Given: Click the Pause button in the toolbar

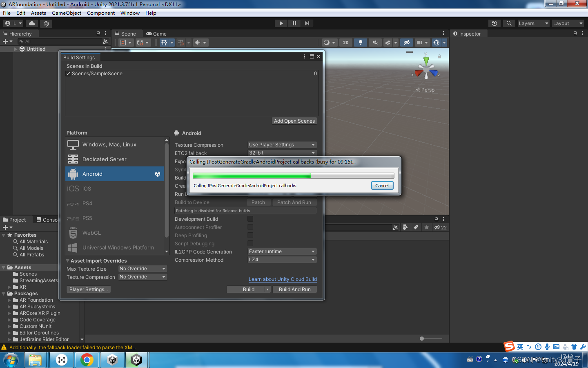Looking at the screenshot, I should point(294,23).
